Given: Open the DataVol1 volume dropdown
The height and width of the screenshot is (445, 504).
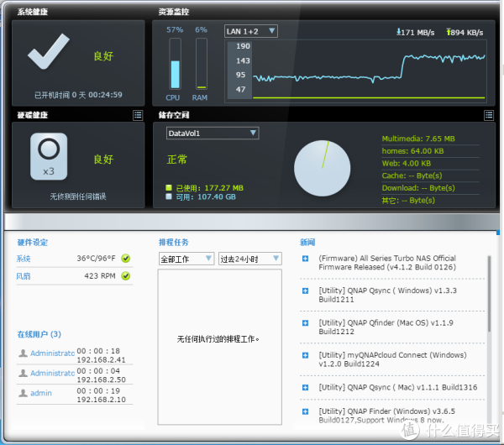Looking at the screenshot, I should [213, 133].
